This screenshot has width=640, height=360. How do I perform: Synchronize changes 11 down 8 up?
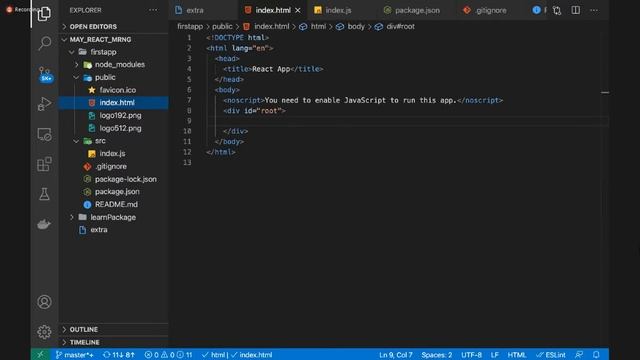(x=119, y=355)
